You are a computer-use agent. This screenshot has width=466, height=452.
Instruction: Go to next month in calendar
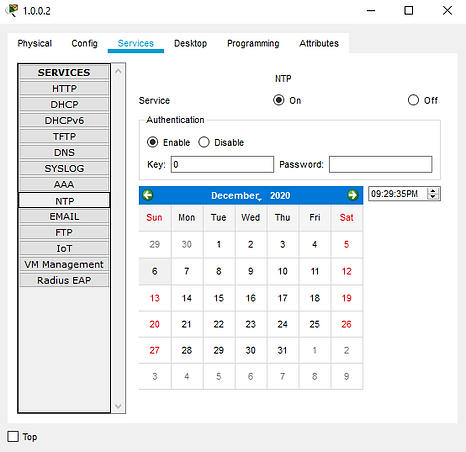pyautogui.click(x=353, y=195)
